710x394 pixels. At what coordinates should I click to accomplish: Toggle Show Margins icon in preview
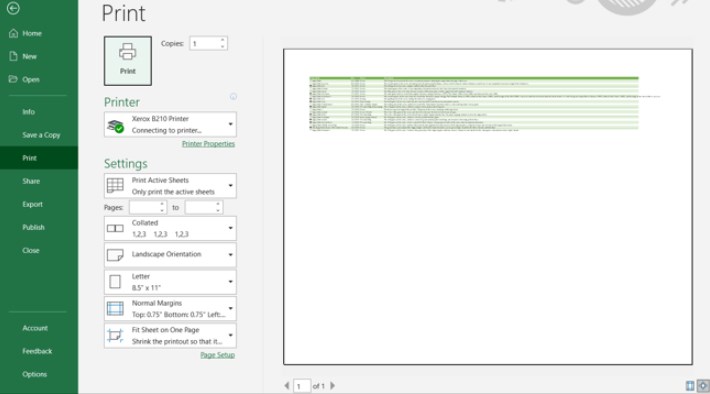pos(690,385)
